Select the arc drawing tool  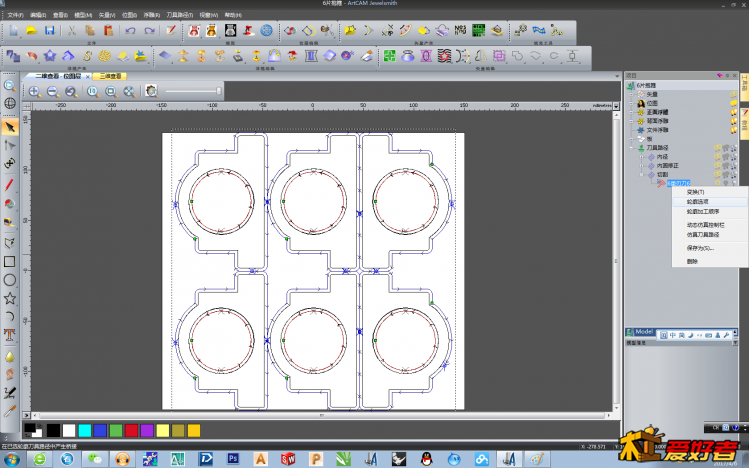(x=10, y=316)
